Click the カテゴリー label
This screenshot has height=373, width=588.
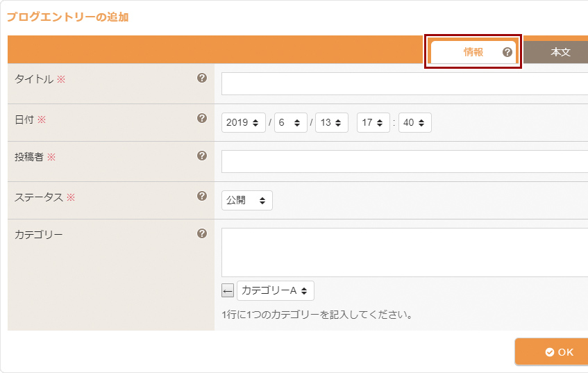[x=39, y=235]
